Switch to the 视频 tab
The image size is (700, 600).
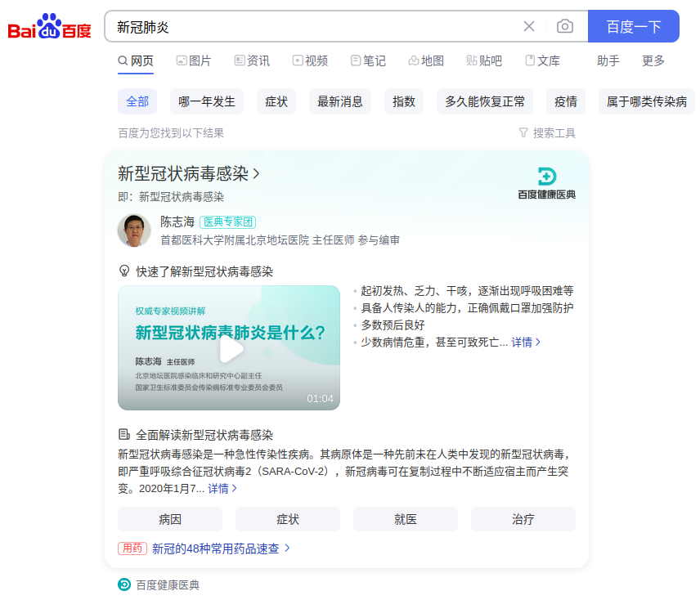[310, 60]
